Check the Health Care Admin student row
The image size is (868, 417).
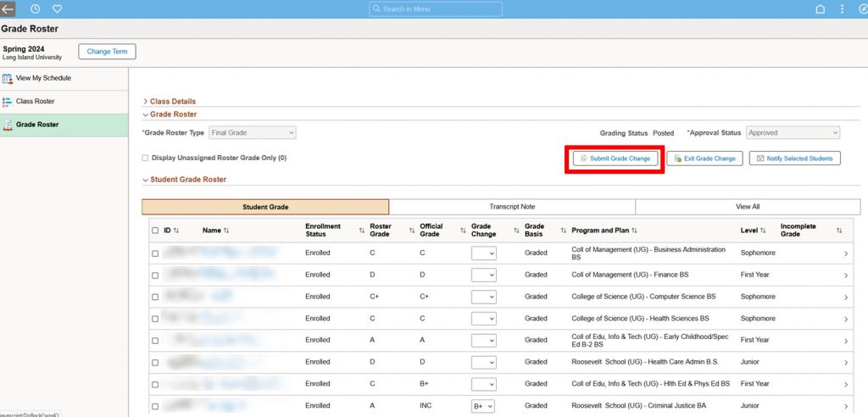coord(155,363)
